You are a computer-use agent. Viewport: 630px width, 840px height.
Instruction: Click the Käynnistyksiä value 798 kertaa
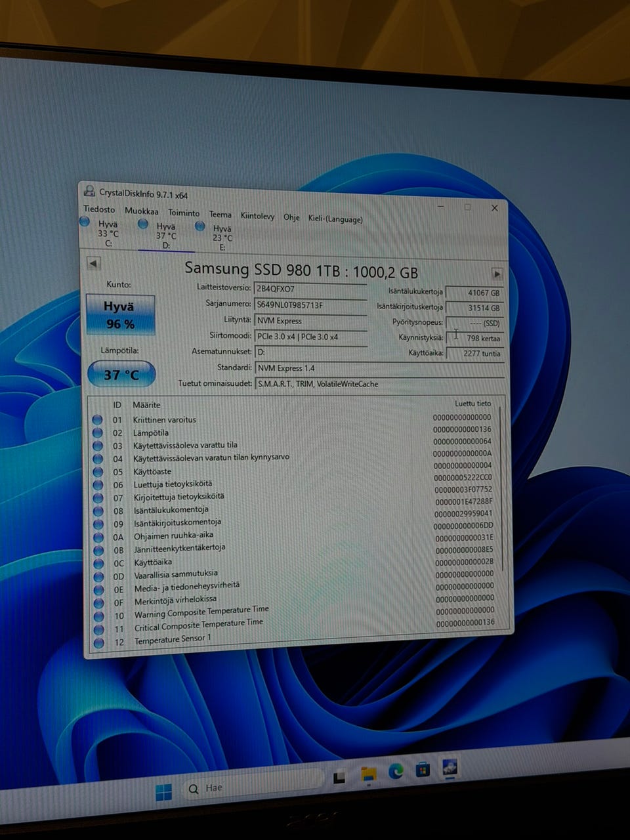point(474,339)
